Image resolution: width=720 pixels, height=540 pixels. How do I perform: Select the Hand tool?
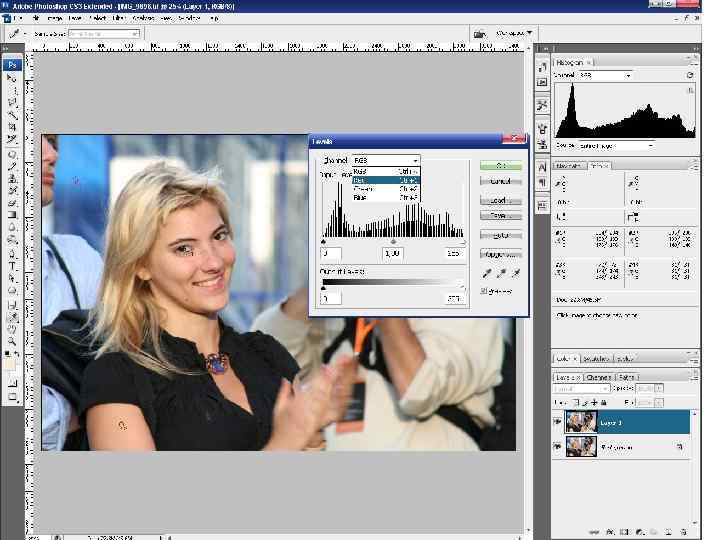coord(12,329)
